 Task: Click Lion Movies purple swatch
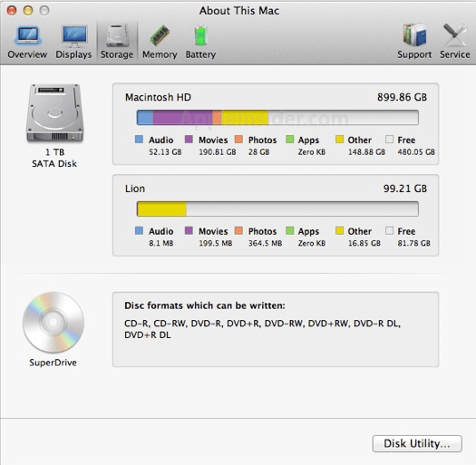(x=189, y=230)
